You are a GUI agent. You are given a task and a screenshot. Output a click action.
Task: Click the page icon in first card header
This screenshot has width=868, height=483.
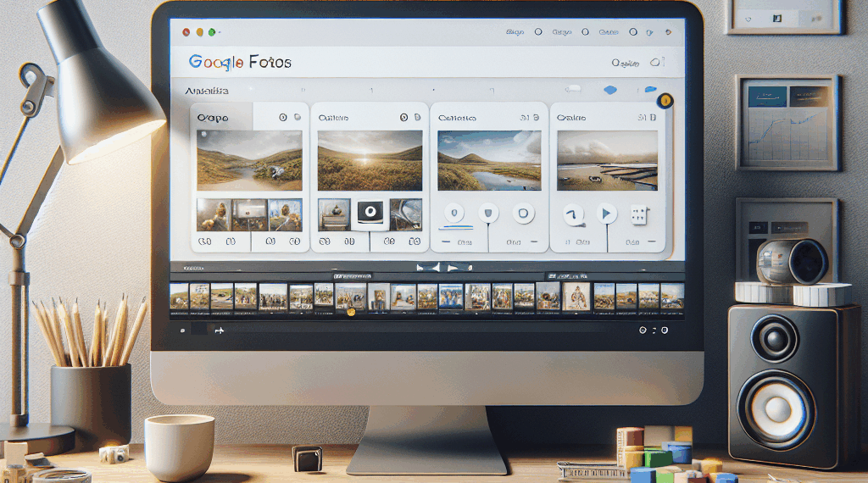(298, 117)
